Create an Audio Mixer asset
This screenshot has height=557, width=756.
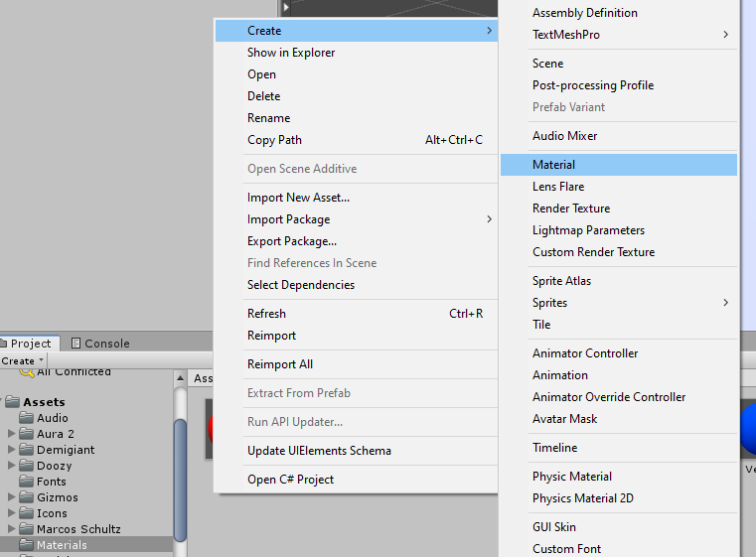coord(619,136)
